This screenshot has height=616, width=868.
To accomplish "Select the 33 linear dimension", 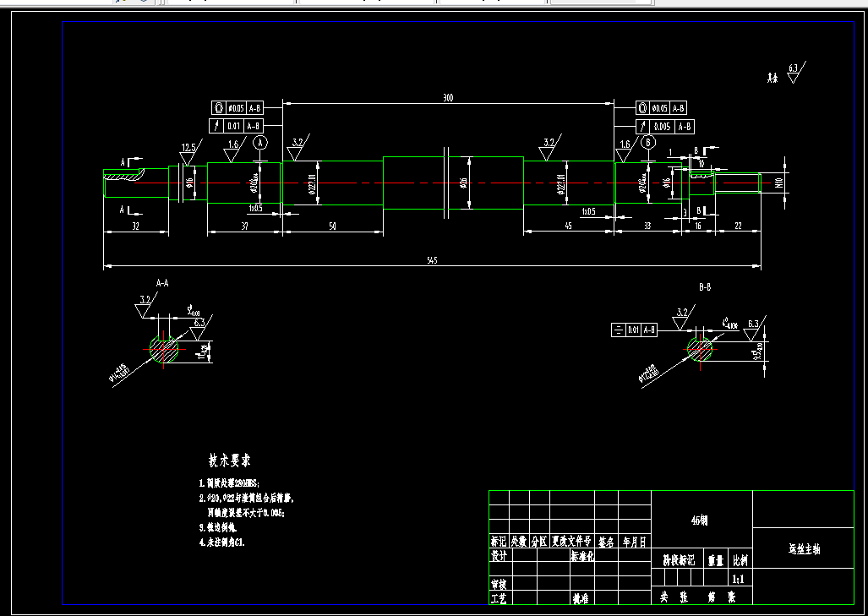I will [x=647, y=226].
